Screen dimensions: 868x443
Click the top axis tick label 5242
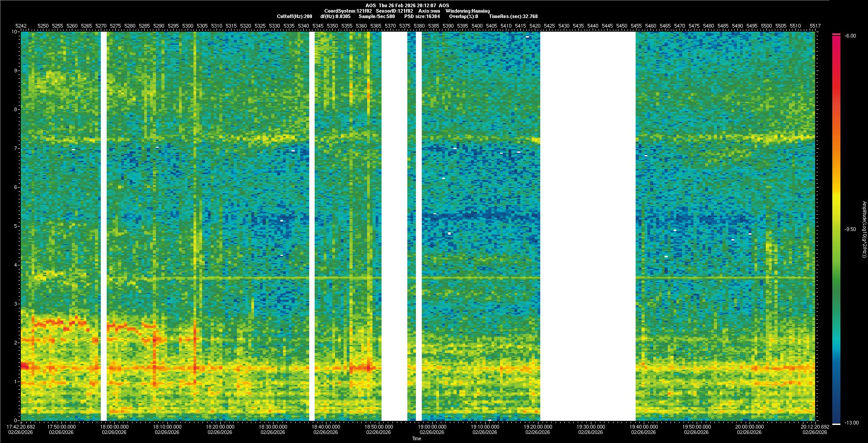21,26
